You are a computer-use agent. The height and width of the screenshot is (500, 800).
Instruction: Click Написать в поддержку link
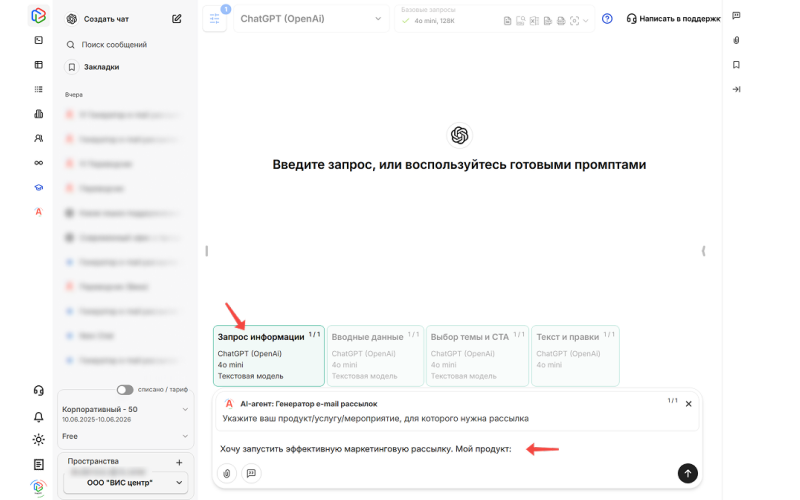tap(673, 18)
